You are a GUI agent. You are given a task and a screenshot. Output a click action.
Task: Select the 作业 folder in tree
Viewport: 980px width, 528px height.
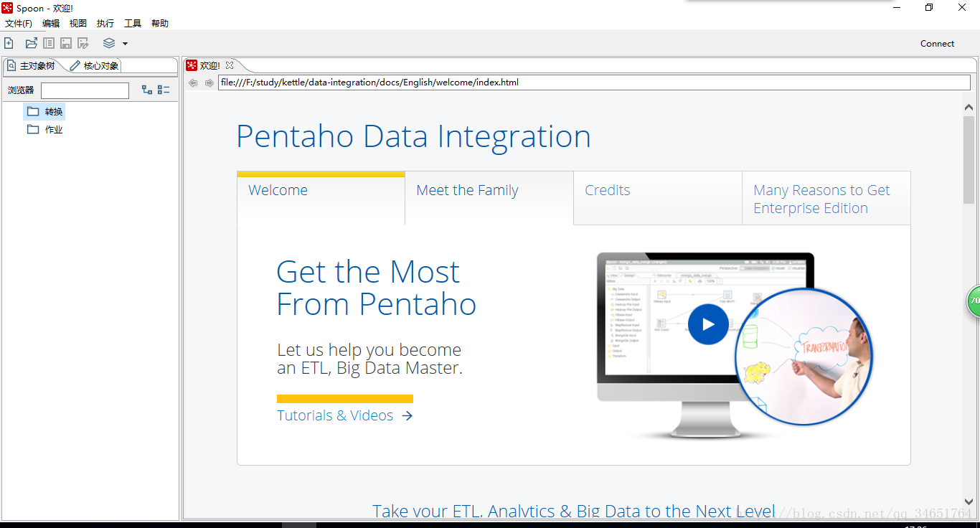click(45, 130)
